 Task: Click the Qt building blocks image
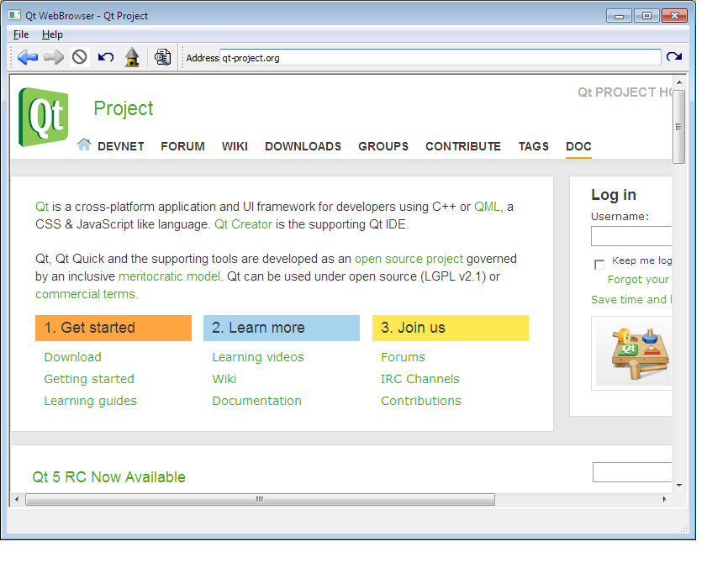click(x=639, y=353)
